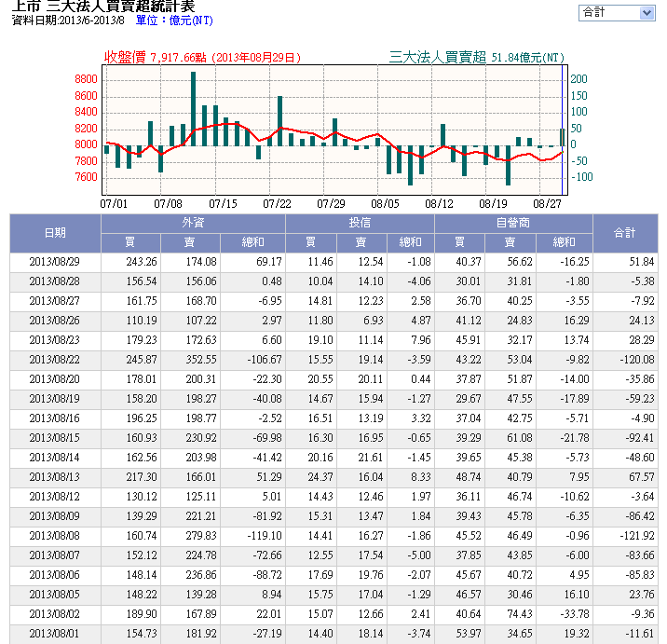Select date cell 2013/08/05
This screenshot has height=644, width=667.
pos(54,595)
